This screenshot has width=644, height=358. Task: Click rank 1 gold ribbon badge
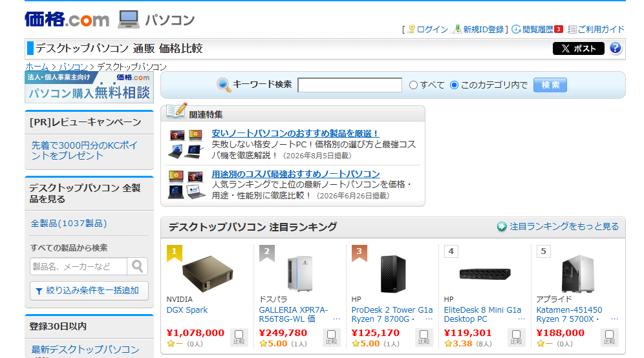[x=174, y=253]
